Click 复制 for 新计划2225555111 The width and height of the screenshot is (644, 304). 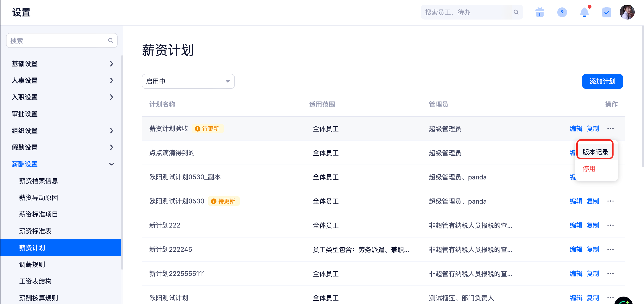pyautogui.click(x=593, y=274)
